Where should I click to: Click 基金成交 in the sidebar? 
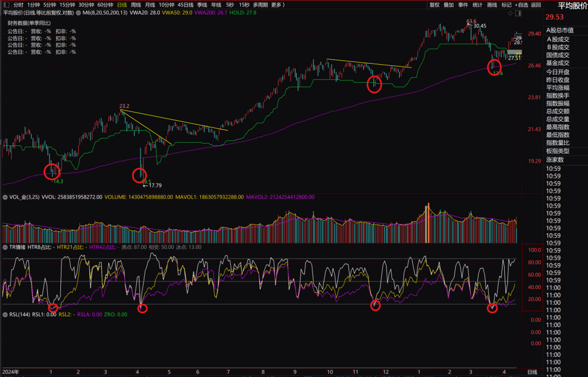pos(558,63)
